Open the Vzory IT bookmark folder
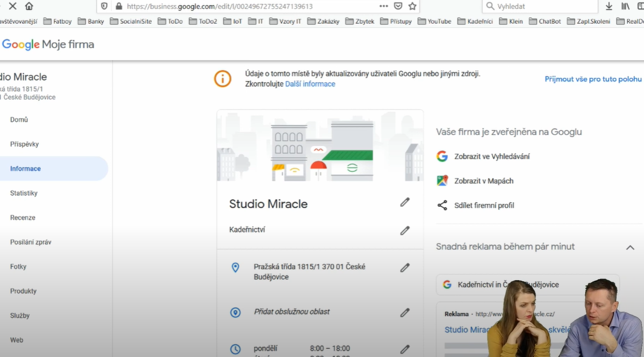The height and width of the screenshot is (357, 644). click(x=285, y=21)
